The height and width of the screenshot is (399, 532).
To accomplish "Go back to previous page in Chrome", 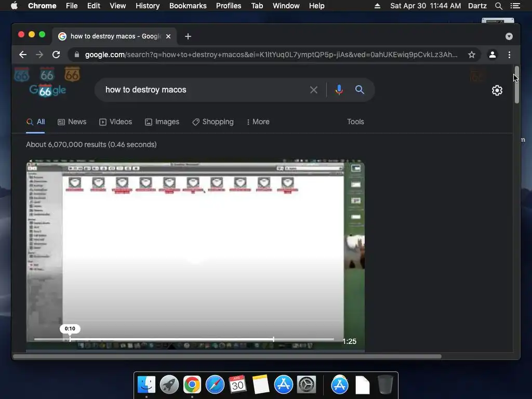I will click(23, 55).
